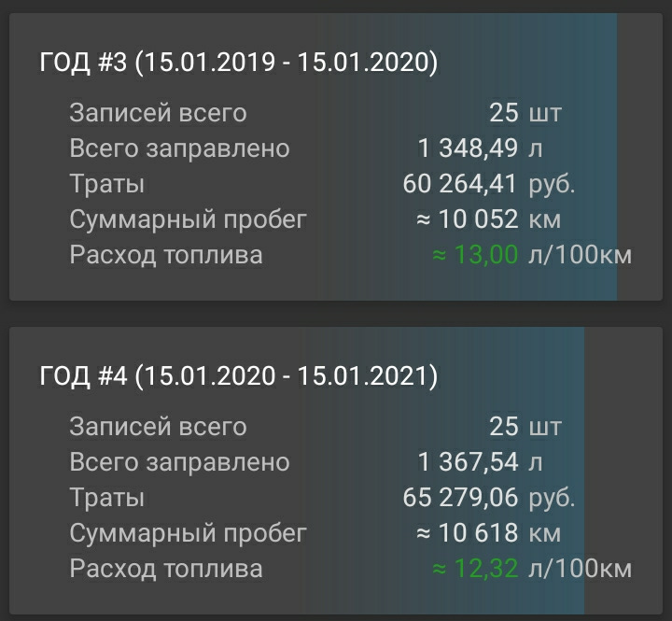Click 'Траты' label in the ГОД #4 card

pyautogui.click(x=106, y=498)
